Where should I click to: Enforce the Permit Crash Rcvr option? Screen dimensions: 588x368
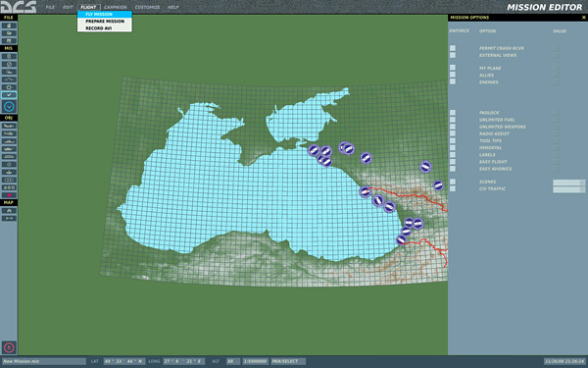(x=453, y=48)
